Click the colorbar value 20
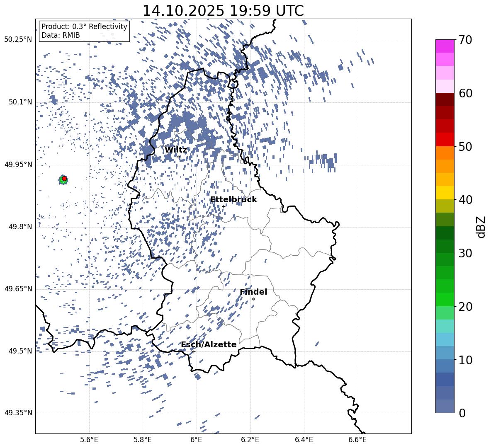 (x=465, y=306)
